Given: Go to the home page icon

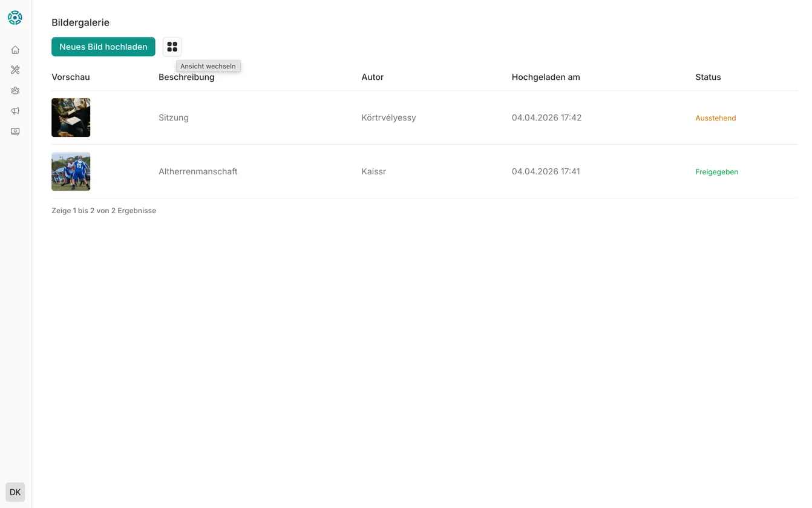Looking at the screenshot, I should pyautogui.click(x=15, y=50).
